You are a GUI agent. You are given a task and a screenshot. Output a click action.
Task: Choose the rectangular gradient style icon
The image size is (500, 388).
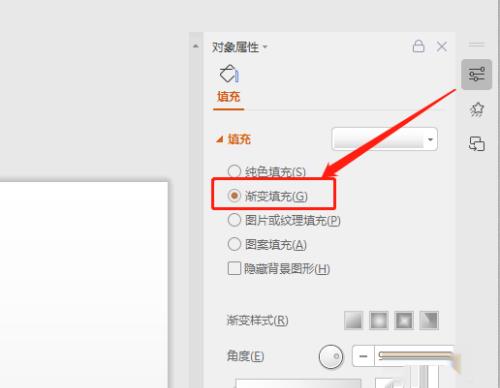[404, 320]
